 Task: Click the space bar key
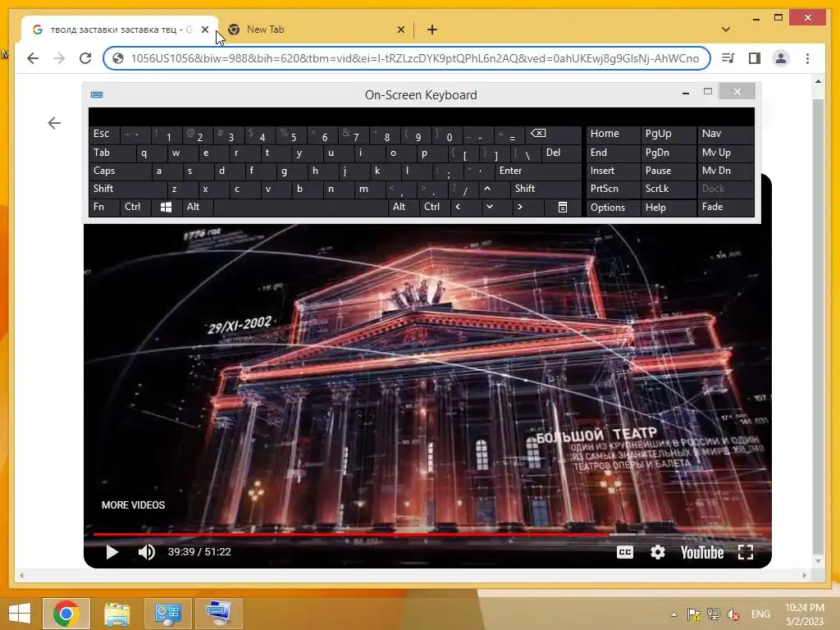coord(300,208)
